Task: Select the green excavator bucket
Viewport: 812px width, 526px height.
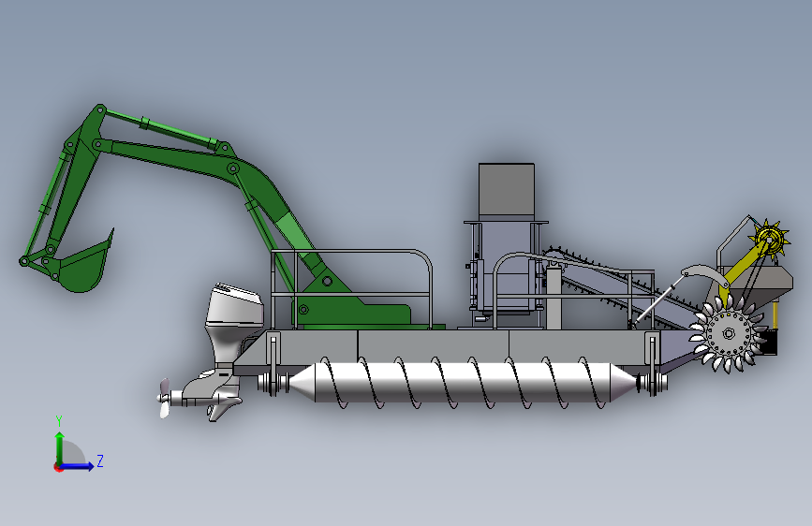Action: point(85,265)
